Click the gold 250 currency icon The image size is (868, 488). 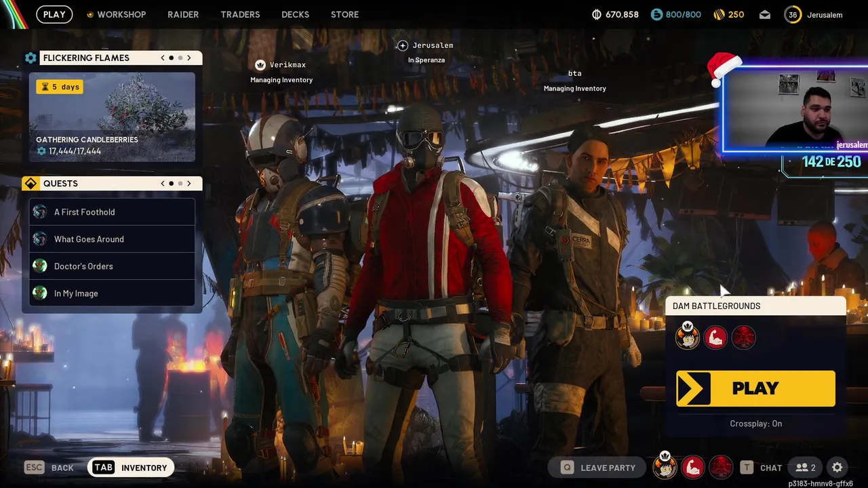[x=719, y=14]
